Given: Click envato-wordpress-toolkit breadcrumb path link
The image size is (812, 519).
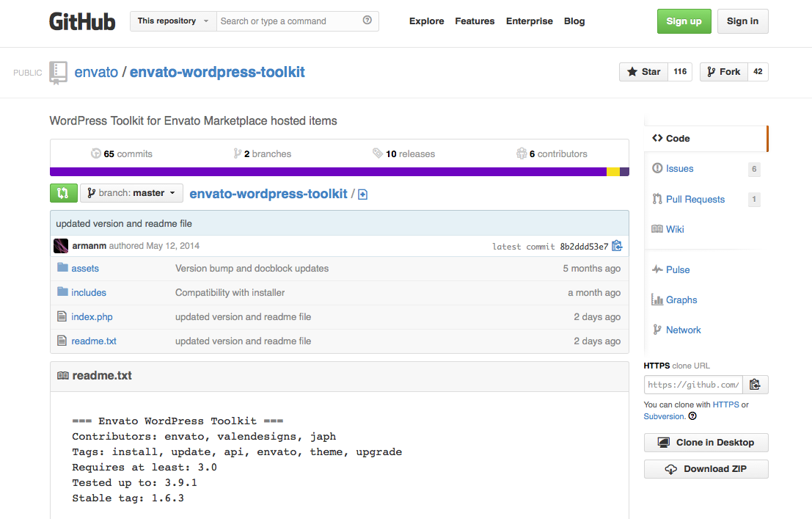Looking at the screenshot, I should click(x=268, y=193).
